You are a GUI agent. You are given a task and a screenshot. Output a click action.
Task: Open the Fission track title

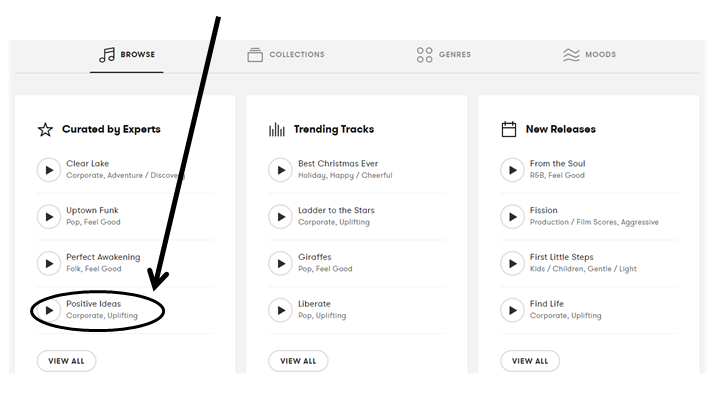click(544, 211)
